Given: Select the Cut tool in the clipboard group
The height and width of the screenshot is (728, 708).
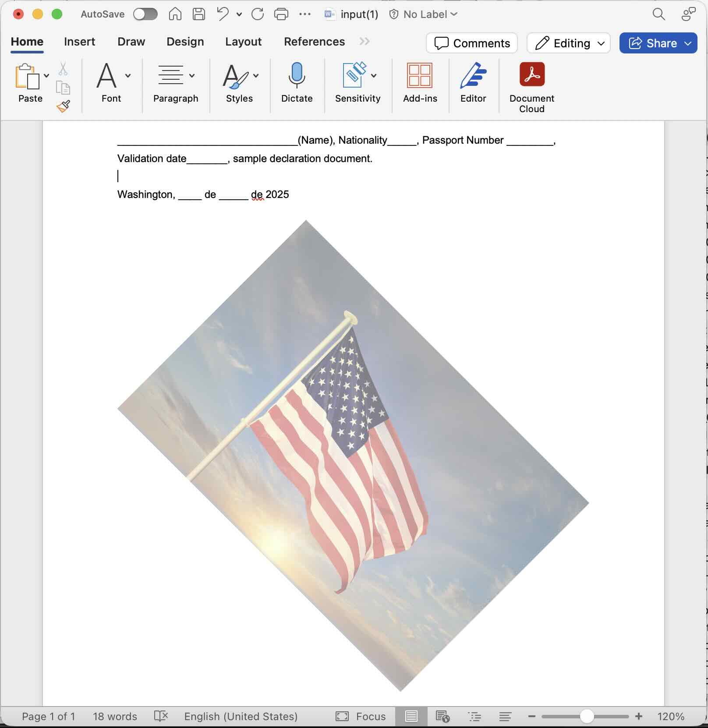Looking at the screenshot, I should click(x=63, y=69).
